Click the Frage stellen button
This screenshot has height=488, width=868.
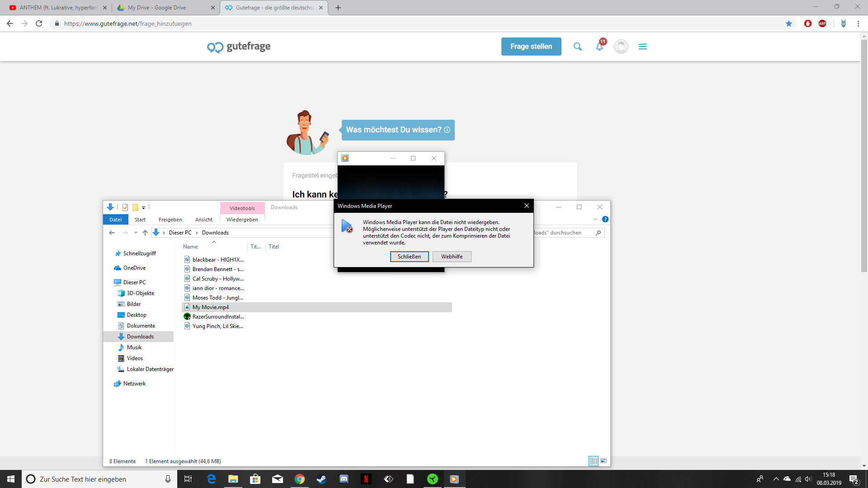[531, 47]
